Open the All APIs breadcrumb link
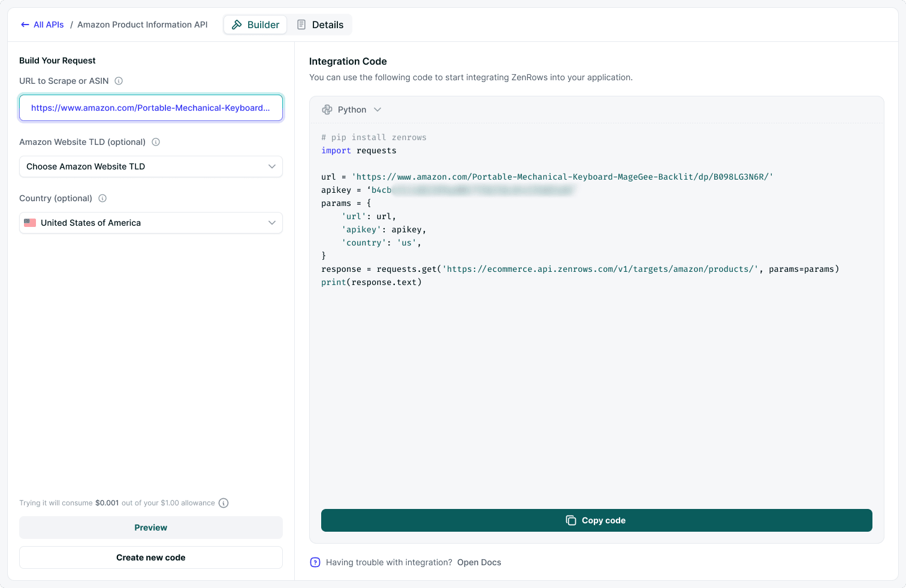 49,25
